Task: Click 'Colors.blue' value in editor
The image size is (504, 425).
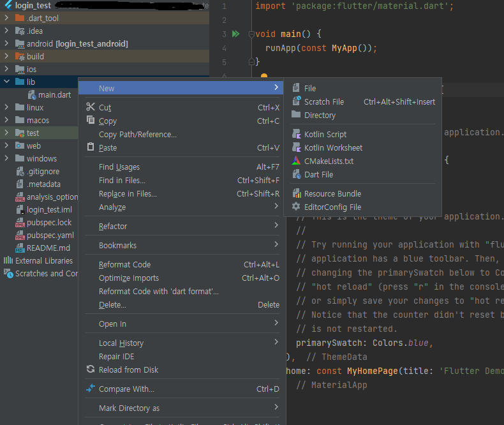Action: [400, 343]
